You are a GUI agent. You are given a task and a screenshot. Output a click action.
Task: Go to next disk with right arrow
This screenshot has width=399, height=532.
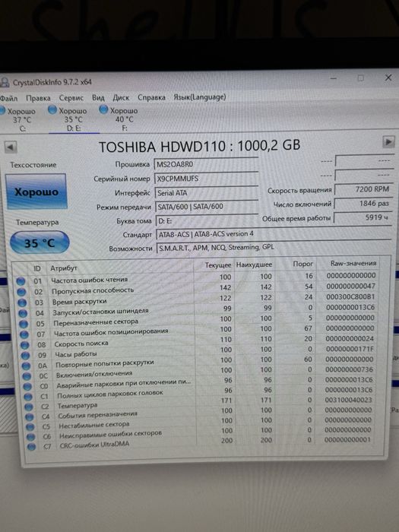tap(388, 141)
